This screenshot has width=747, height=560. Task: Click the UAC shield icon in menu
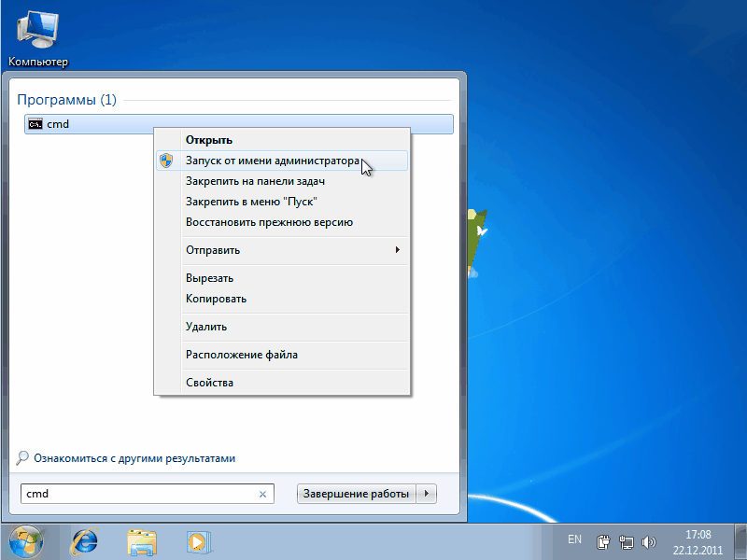[x=166, y=161]
